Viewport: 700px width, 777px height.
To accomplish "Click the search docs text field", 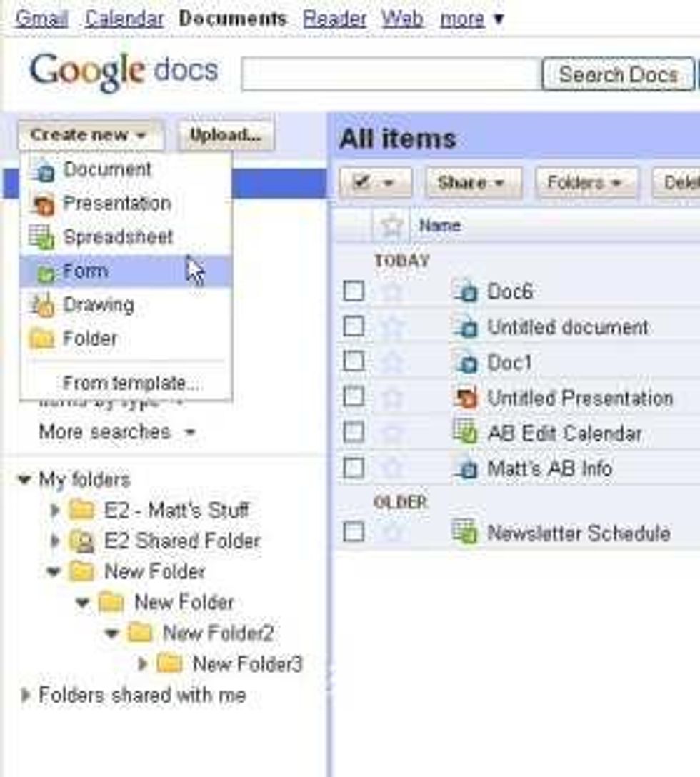I will [x=390, y=74].
